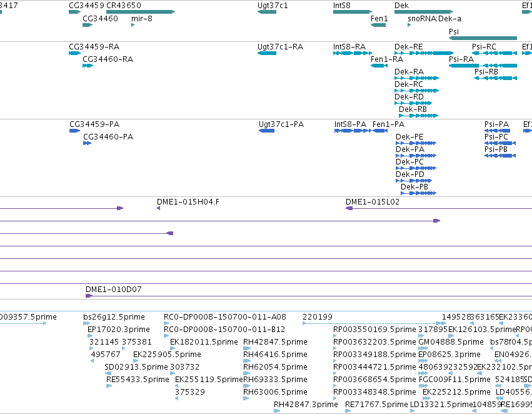Open EST bs26g12.5prime

click(x=86, y=323)
